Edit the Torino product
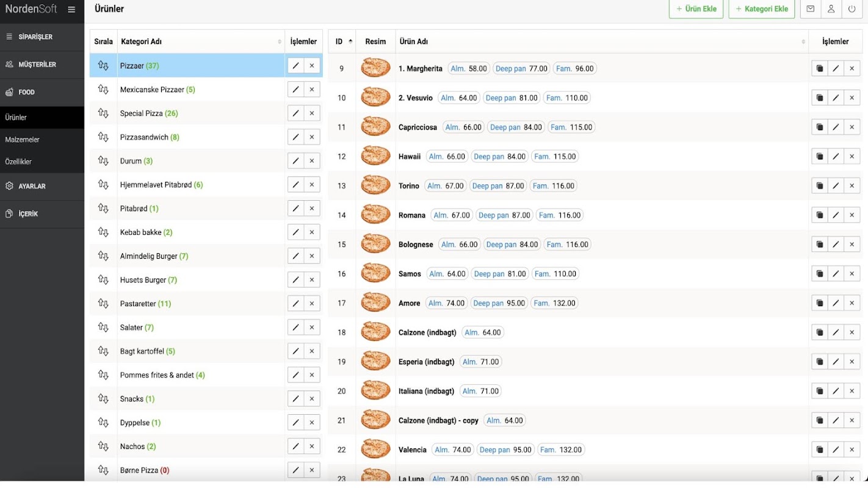Image resolution: width=868 pixels, height=488 pixels. coord(836,186)
